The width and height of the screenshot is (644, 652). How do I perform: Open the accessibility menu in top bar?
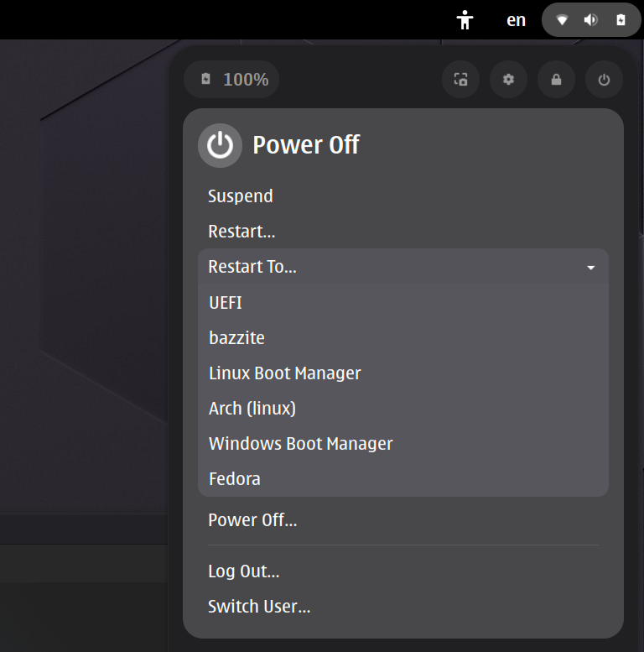click(465, 20)
